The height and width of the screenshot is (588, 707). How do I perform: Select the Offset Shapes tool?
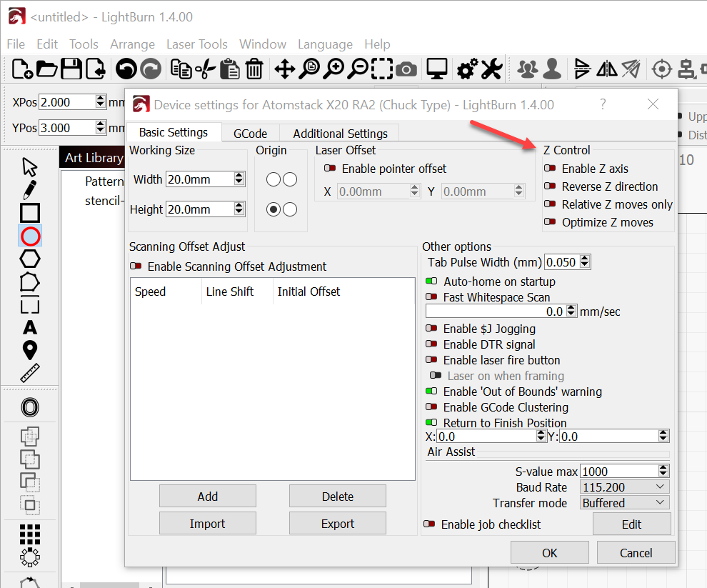pyautogui.click(x=29, y=407)
